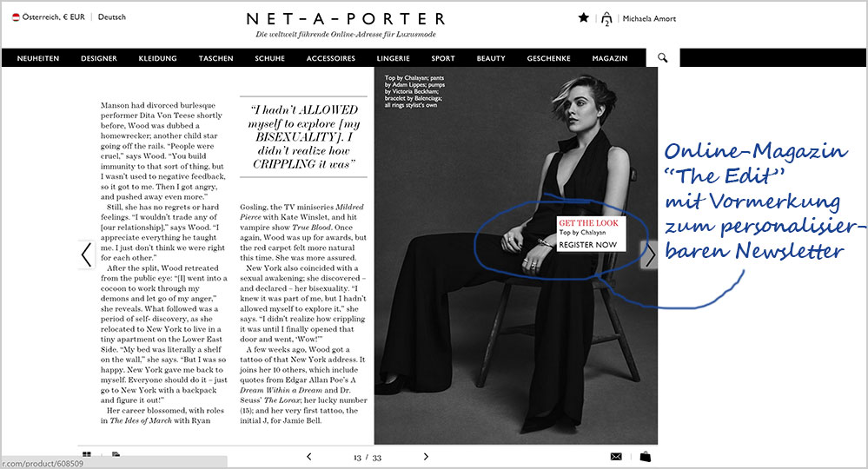Go to next page with right side arrow
The height and width of the screenshot is (469, 868).
[x=650, y=255]
